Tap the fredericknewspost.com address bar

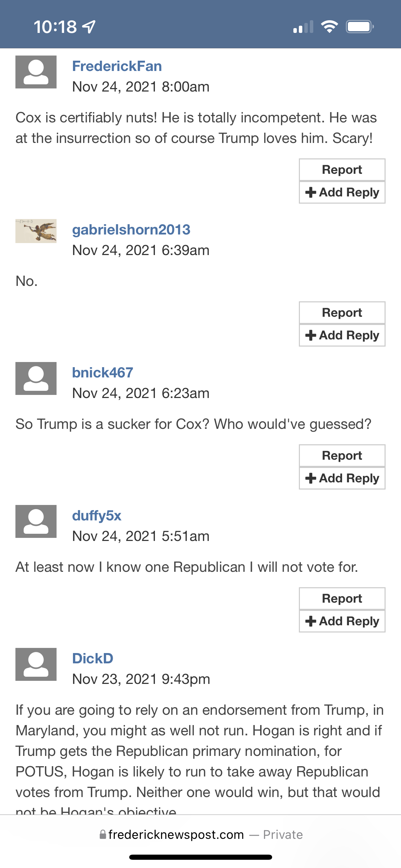pos(200,834)
